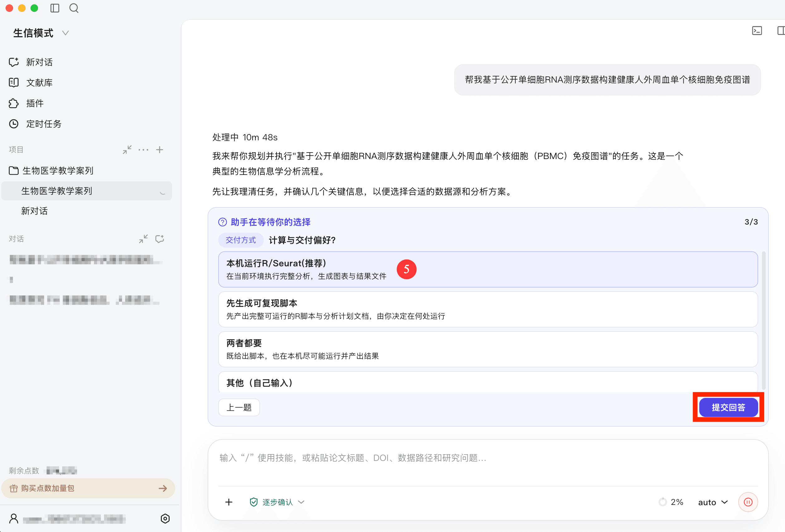Expand the 生物医学教学案列 project folder

(51, 171)
